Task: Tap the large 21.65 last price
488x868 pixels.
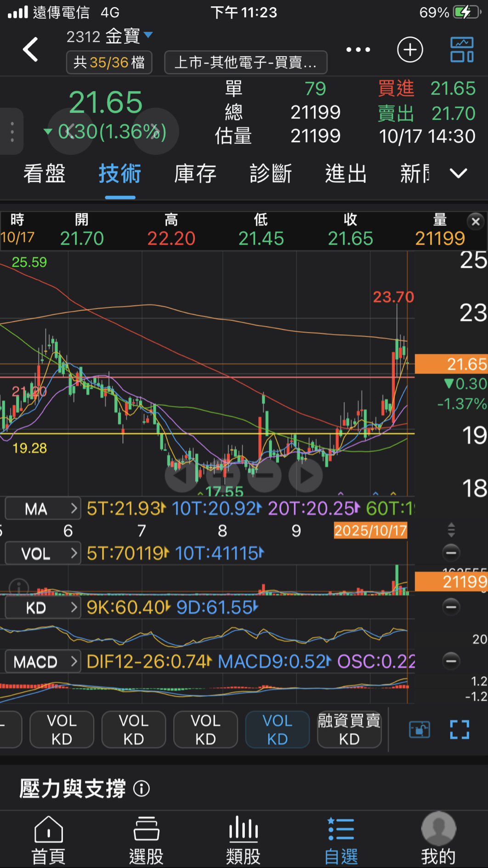Action: [x=106, y=102]
